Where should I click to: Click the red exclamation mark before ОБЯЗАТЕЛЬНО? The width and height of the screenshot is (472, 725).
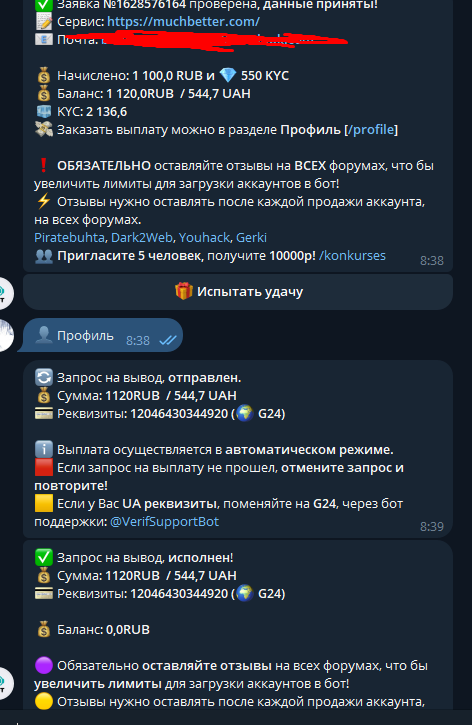click(43, 166)
